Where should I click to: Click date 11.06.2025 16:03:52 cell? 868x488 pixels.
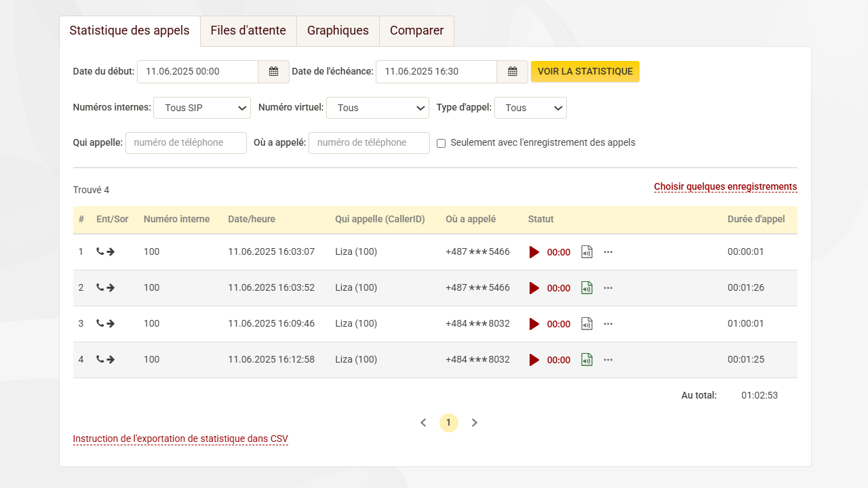(x=271, y=287)
